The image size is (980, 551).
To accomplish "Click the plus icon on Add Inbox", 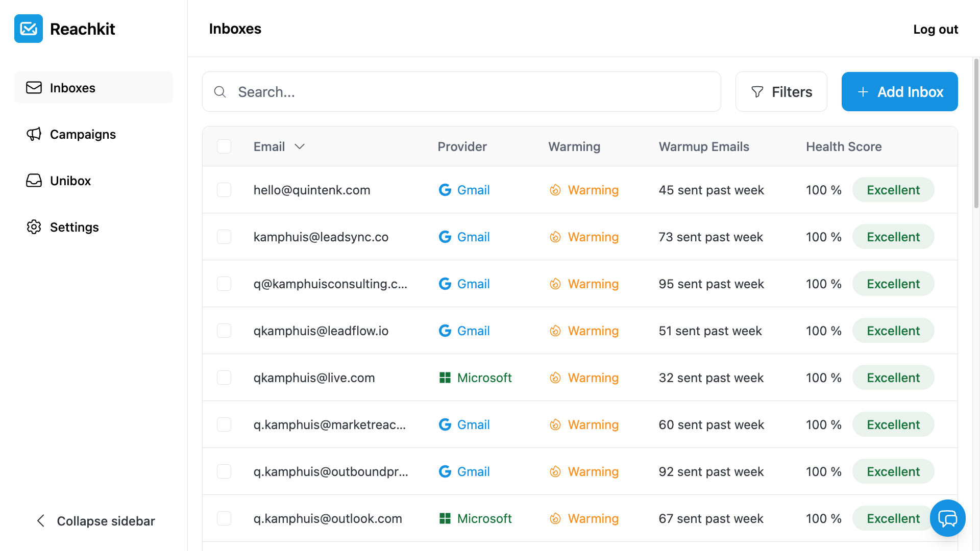I will coord(863,92).
